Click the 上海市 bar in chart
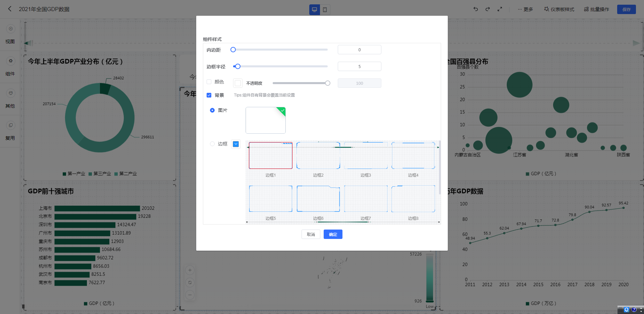The width and height of the screenshot is (644, 314). click(97, 208)
